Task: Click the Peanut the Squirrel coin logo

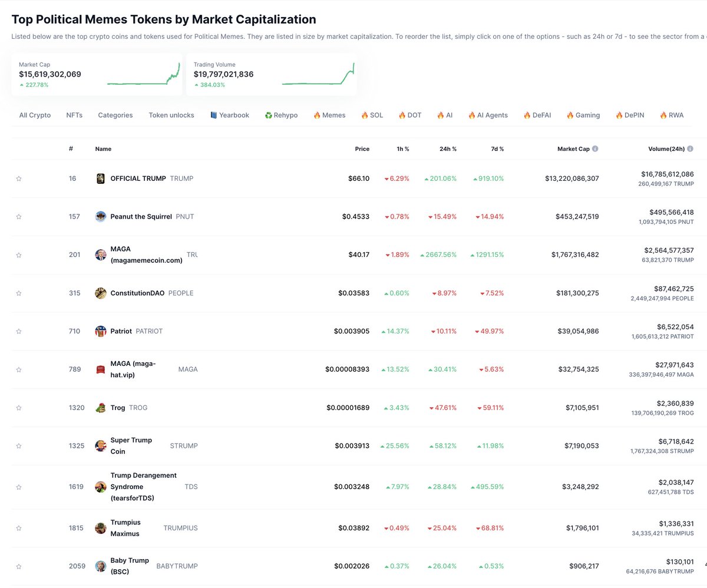Action: (101, 217)
